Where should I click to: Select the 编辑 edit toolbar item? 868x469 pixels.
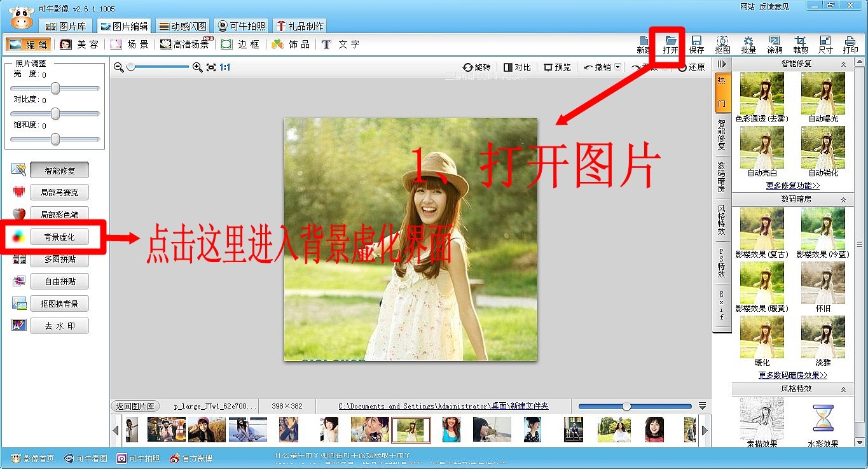pos(29,45)
